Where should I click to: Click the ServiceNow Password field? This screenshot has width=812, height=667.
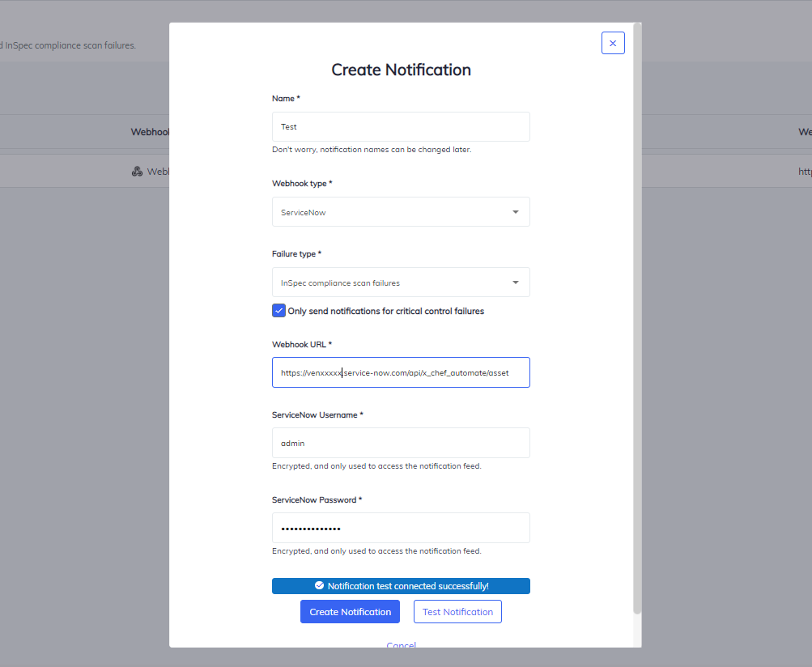401,528
